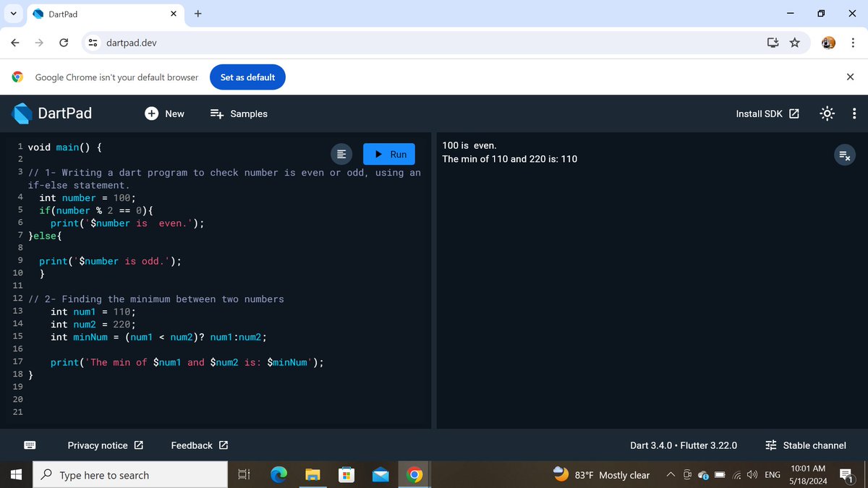Open Privacy notice link
The image size is (868, 488).
[x=106, y=445]
